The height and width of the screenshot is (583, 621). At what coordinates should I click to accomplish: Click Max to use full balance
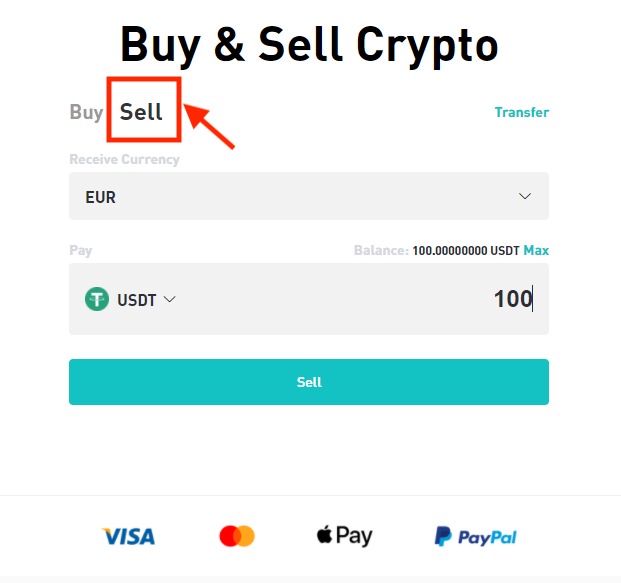coord(536,250)
